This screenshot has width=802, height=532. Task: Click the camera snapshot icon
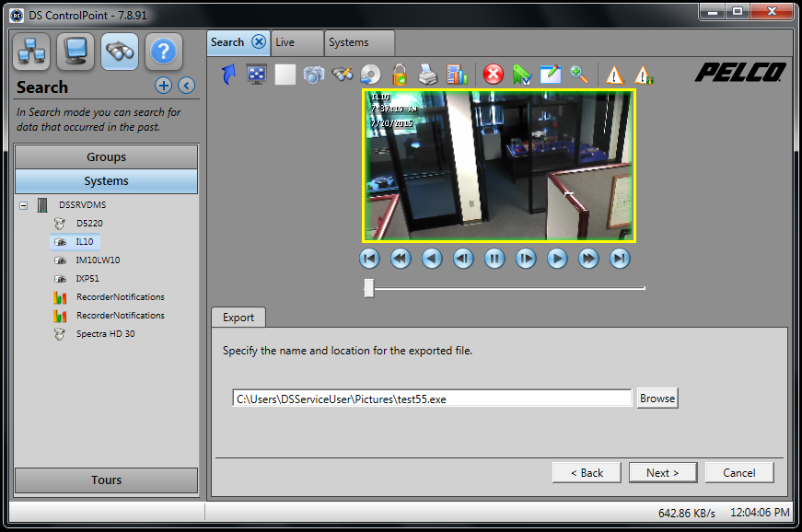[x=314, y=75]
